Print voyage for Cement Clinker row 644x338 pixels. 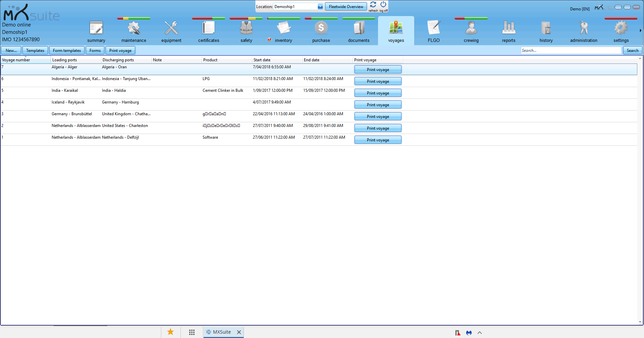(x=378, y=93)
